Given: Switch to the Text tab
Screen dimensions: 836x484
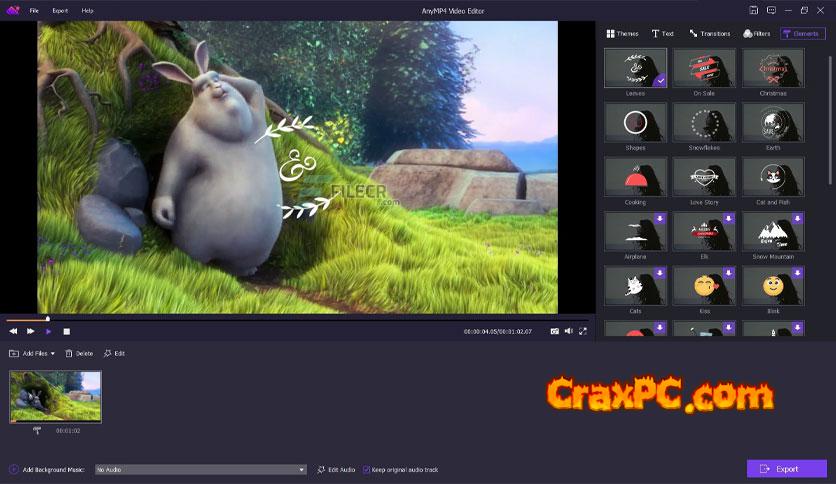Looking at the screenshot, I should [663, 34].
